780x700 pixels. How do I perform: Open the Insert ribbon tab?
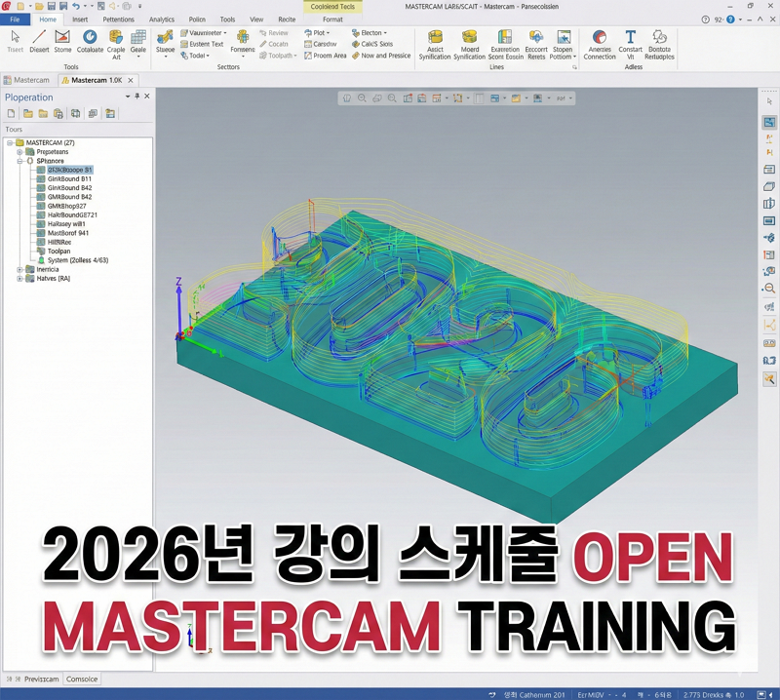point(80,19)
